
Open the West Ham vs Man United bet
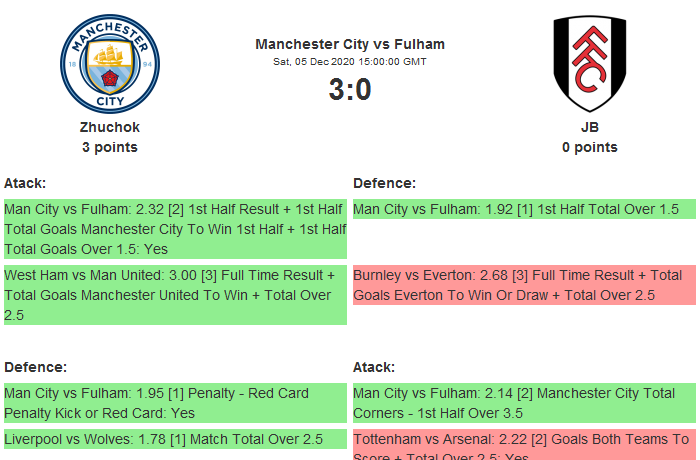point(175,295)
